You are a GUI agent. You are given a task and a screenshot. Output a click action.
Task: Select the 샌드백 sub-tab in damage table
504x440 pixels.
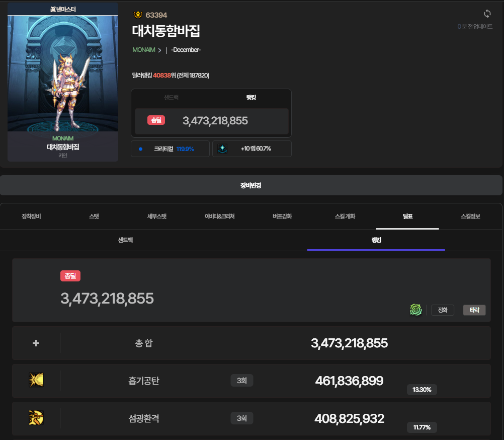point(125,240)
